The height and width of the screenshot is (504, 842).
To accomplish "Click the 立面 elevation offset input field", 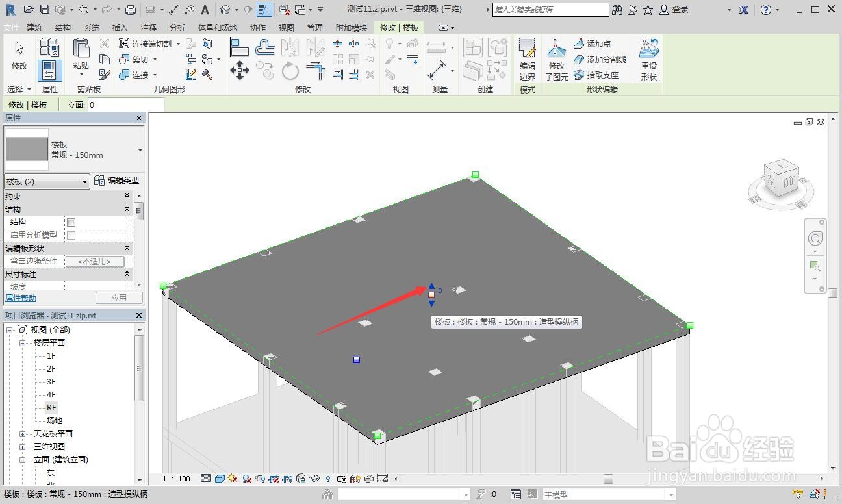I will click(125, 105).
